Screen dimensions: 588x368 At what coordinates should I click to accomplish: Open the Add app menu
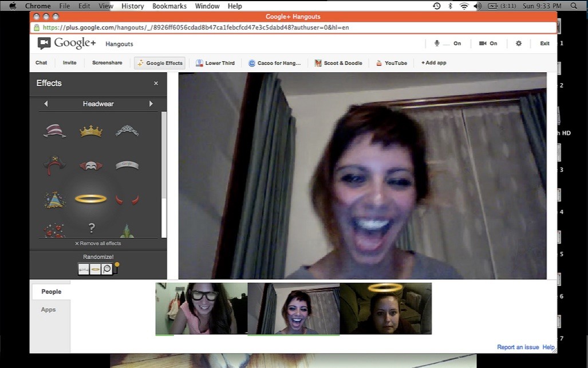pos(433,63)
